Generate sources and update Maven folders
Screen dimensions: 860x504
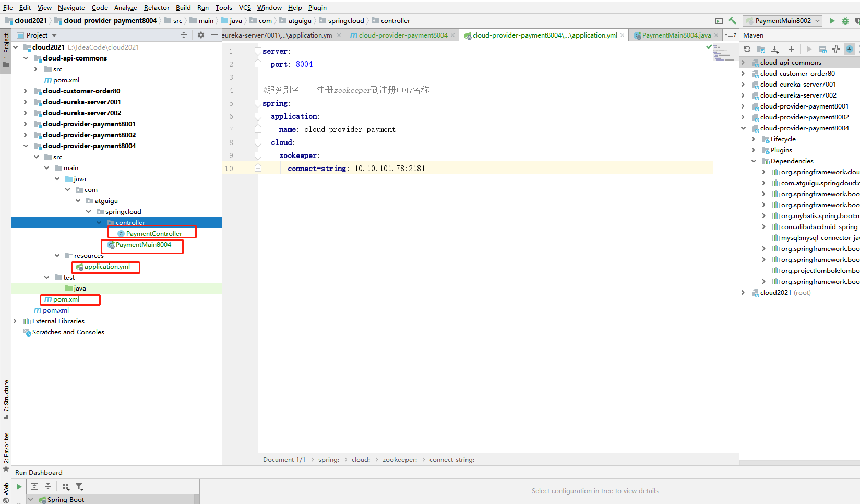761,49
